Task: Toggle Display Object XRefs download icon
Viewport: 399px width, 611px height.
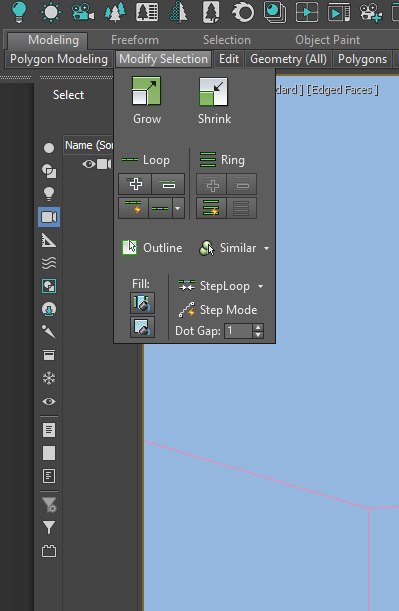Action: pyautogui.click(x=49, y=309)
